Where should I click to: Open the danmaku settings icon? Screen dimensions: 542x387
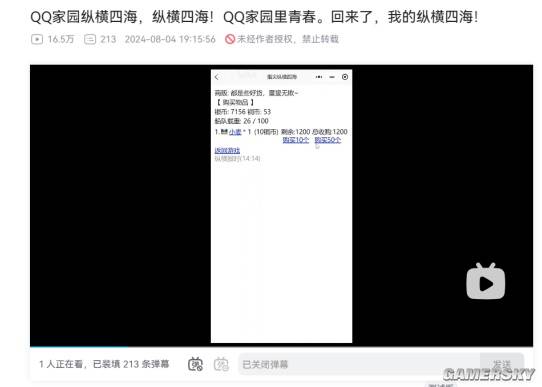click(x=221, y=364)
